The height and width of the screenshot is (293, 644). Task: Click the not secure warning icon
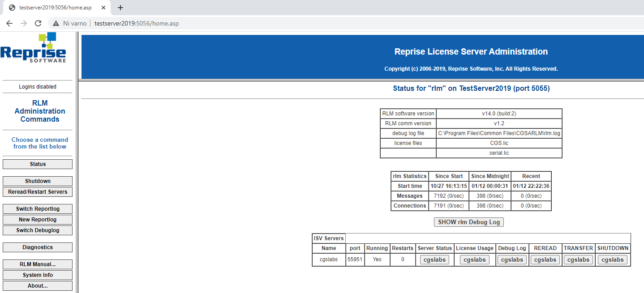56,23
